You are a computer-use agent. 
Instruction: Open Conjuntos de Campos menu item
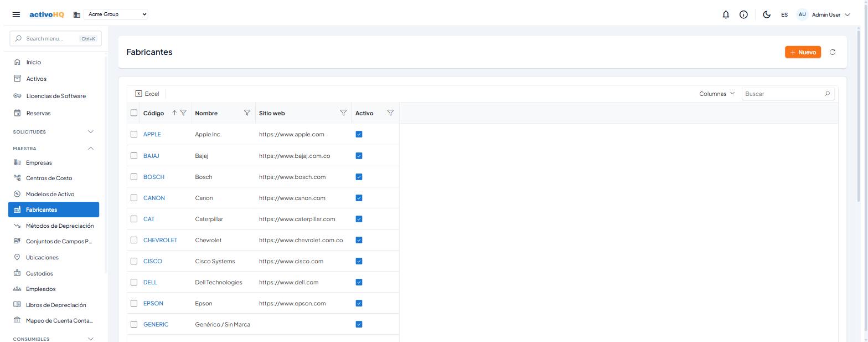click(54, 241)
